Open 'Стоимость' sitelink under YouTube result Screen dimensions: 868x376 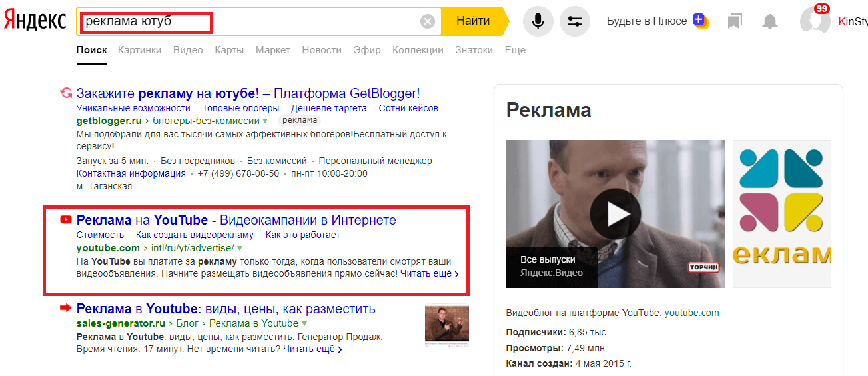100,235
